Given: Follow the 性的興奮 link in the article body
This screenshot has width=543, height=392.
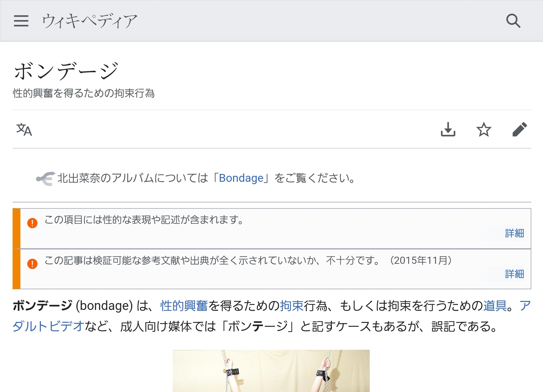Looking at the screenshot, I should [x=184, y=306].
